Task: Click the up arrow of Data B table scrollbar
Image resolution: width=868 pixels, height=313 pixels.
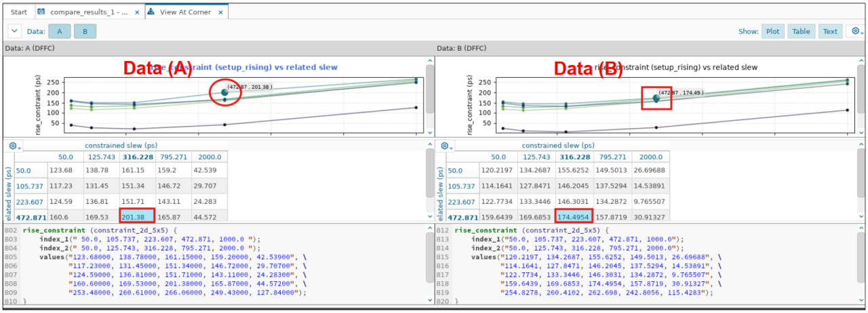Action: pyautogui.click(x=862, y=145)
